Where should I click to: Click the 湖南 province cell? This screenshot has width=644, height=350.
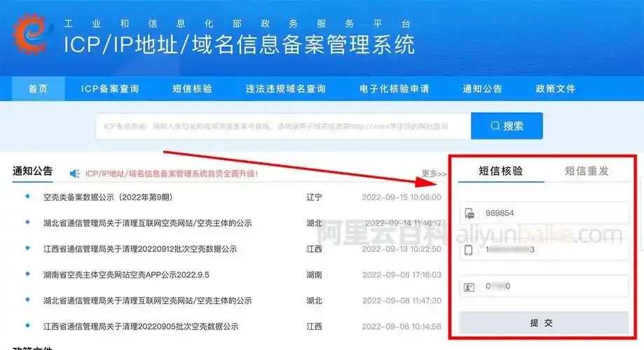click(314, 275)
